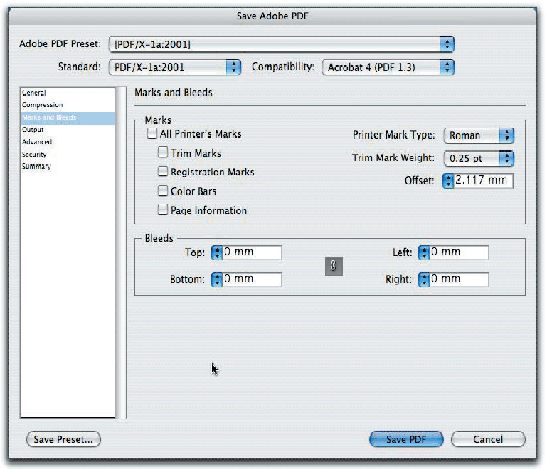The width and height of the screenshot is (545, 469).
Task: Click the Left bleed stepper arrows
Action: (x=424, y=252)
